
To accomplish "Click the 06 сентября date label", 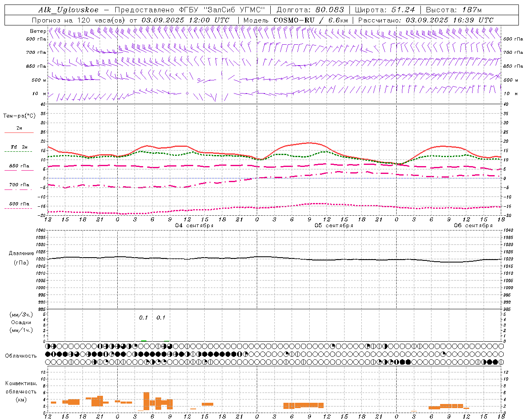I will pyautogui.click(x=473, y=226).
